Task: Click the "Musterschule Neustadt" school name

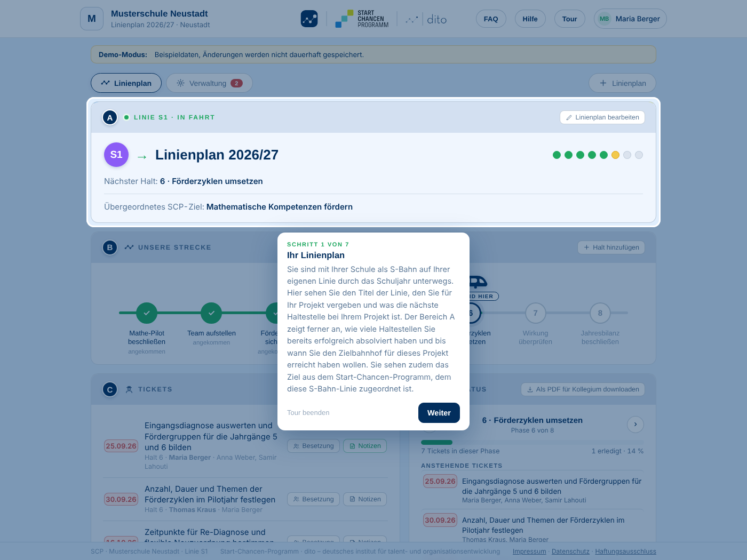Action: (160, 14)
